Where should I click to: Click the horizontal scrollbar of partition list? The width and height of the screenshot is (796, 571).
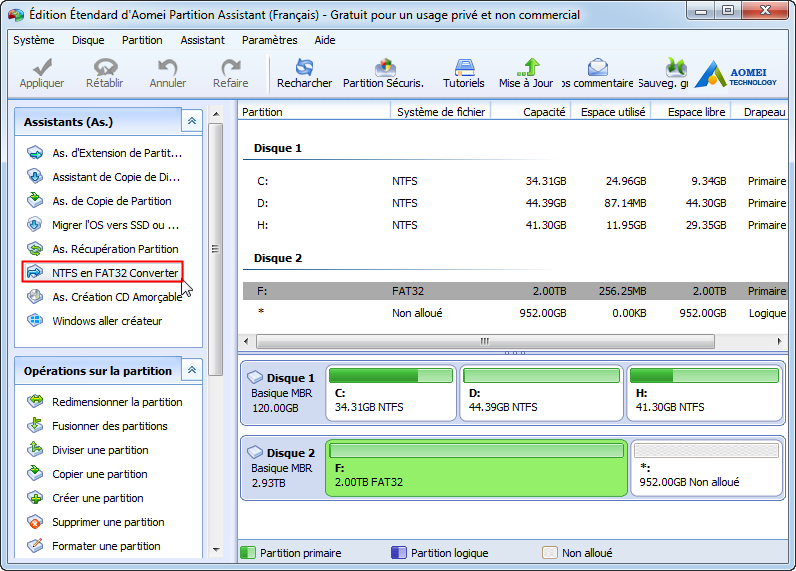[x=485, y=341]
